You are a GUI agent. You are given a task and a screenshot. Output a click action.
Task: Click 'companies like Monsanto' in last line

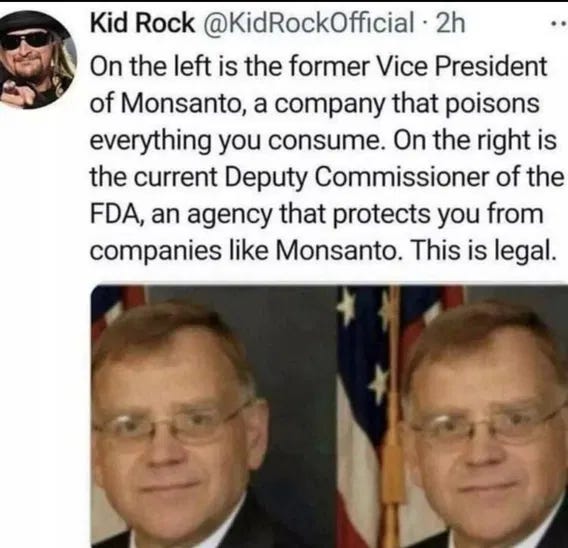click(243, 251)
